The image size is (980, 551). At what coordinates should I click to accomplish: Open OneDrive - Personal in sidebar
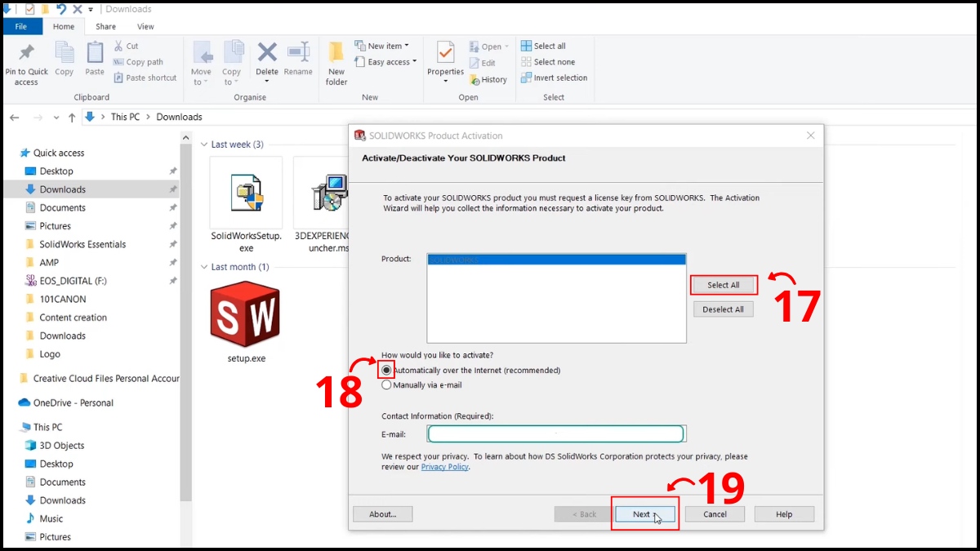65,402
